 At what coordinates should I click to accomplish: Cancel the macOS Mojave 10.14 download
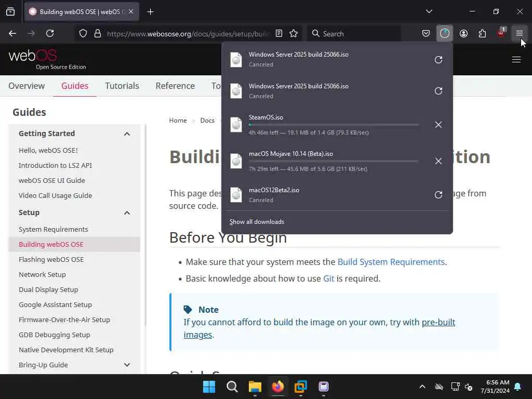[x=438, y=161]
